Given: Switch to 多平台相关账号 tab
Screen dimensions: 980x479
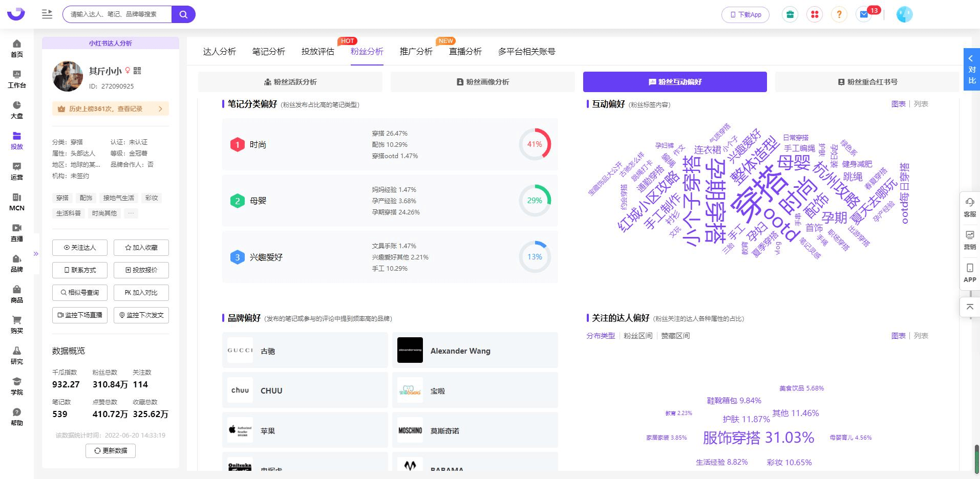Looking at the screenshot, I should tap(526, 52).
